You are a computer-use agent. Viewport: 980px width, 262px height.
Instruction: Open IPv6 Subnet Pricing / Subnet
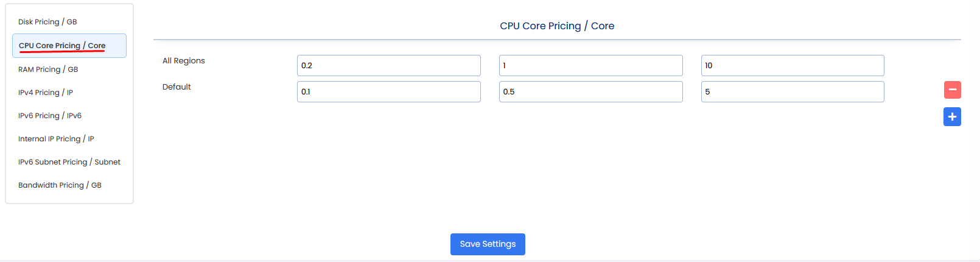click(x=69, y=162)
